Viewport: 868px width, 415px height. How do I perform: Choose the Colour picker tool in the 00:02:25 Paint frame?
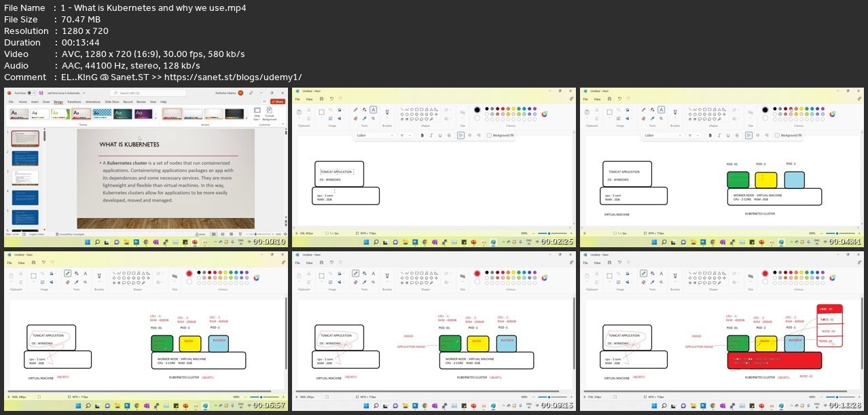pos(365,119)
